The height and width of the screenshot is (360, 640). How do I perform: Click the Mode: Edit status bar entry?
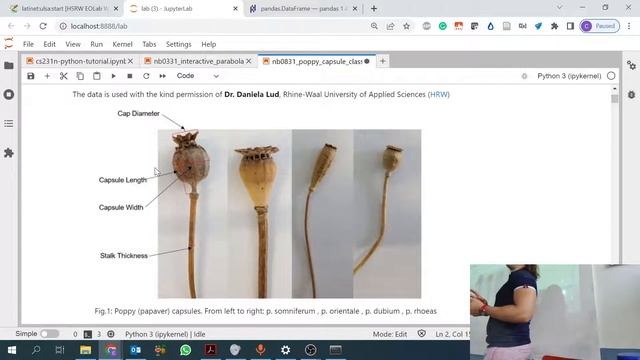pos(390,334)
